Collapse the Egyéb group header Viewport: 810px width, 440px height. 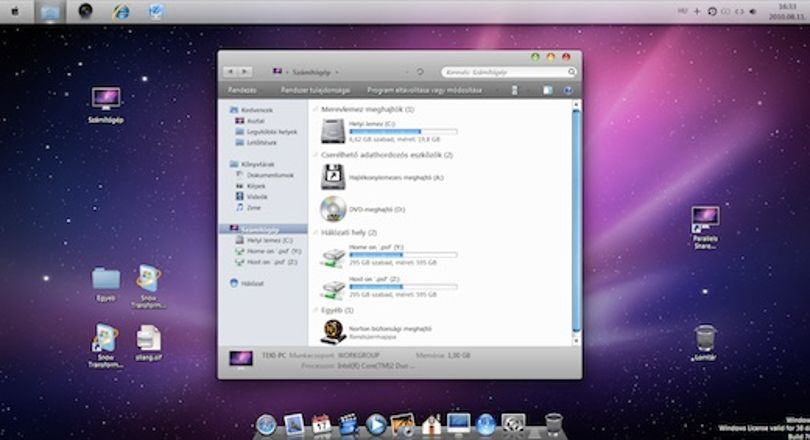tap(337, 310)
